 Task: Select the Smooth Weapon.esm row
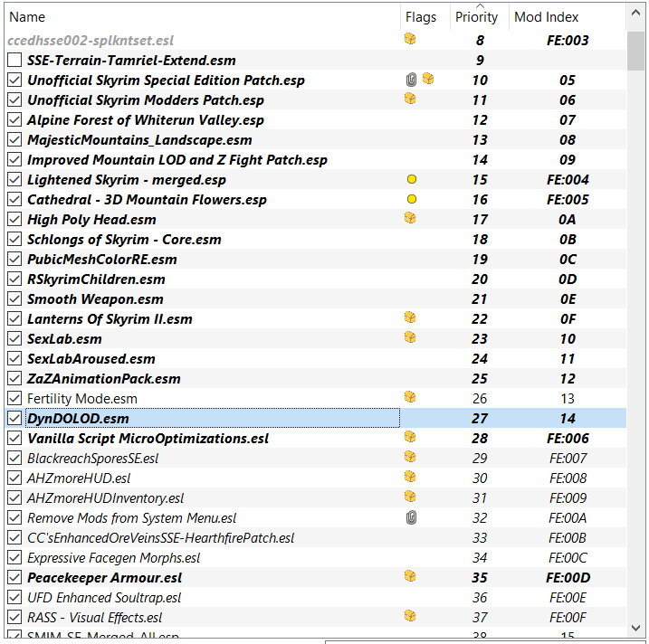(x=316, y=299)
